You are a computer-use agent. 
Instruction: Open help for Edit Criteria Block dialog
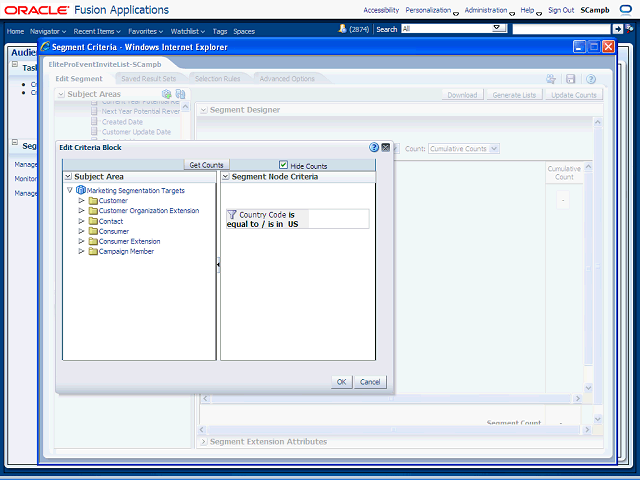pos(373,147)
